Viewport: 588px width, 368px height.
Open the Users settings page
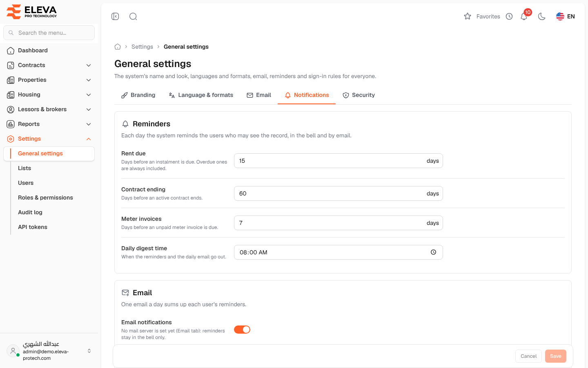tap(53, 183)
